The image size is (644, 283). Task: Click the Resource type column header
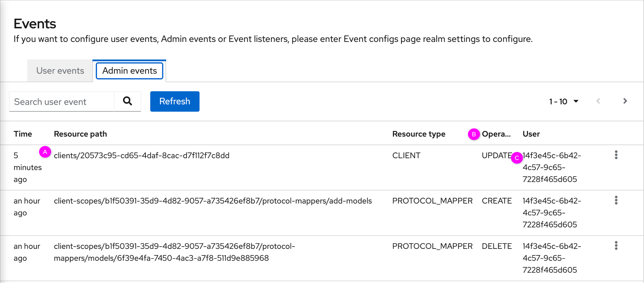[419, 134]
